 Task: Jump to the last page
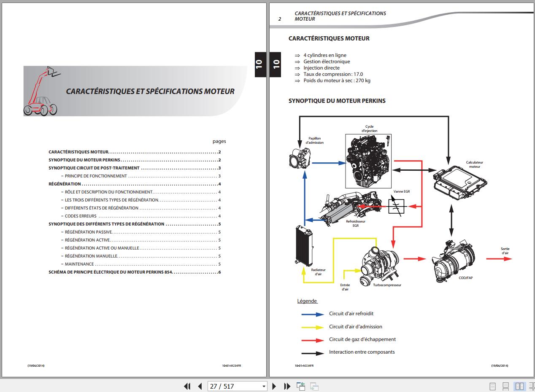pos(287,386)
